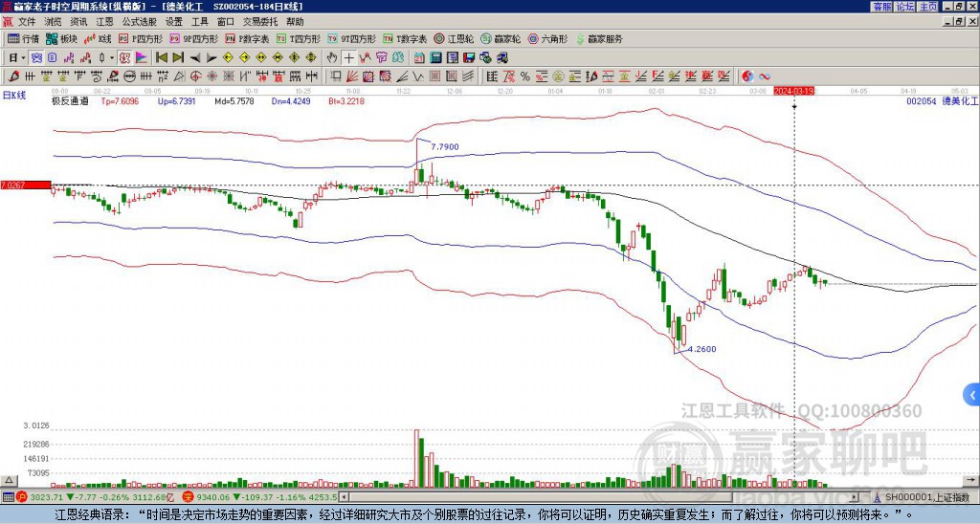Viewport: 980px width, 524px height.
Task: Select the hand pan tool
Action: click(x=332, y=58)
